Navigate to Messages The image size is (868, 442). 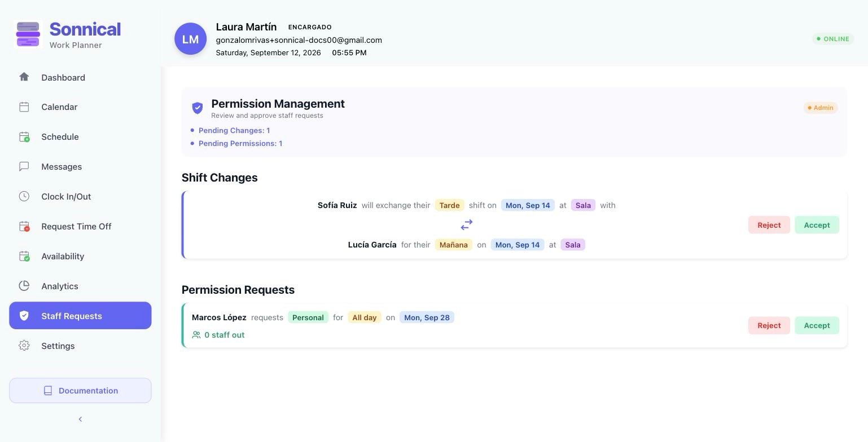(x=80, y=167)
